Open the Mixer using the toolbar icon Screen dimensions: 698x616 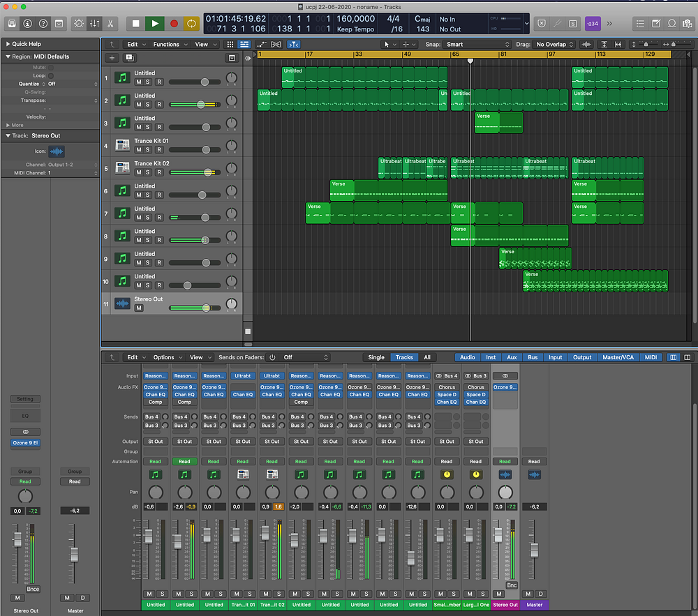95,24
